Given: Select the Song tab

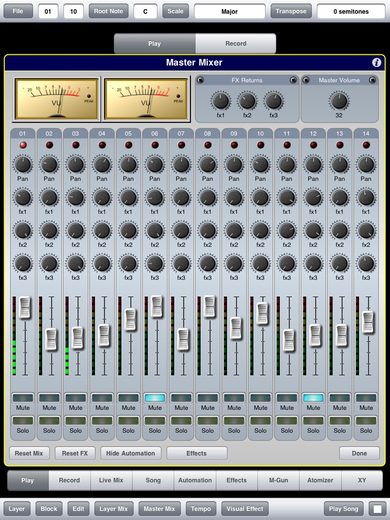Looking at the screenshot, I should click(x=153, y=480).
